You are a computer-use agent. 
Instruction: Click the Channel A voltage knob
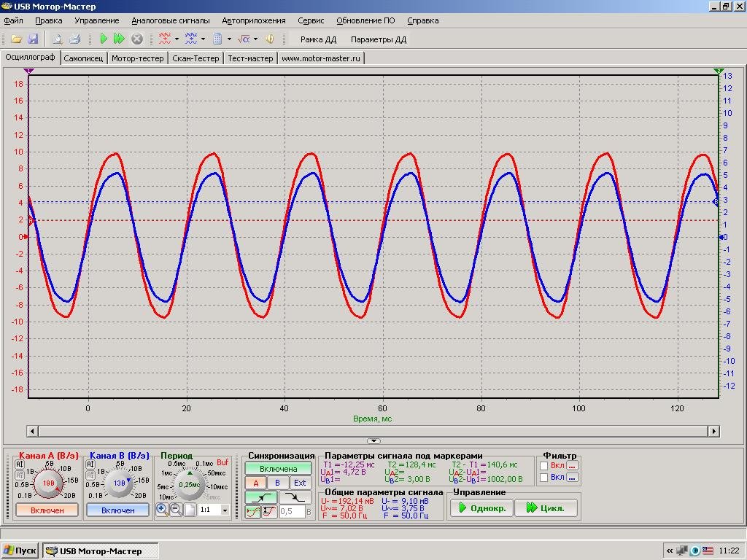[48, 483]
